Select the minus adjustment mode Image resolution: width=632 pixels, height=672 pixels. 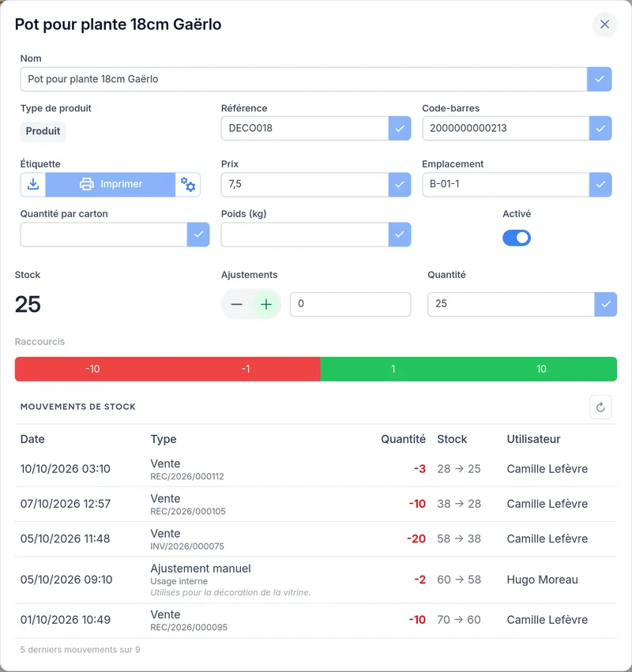coord(237,304)
